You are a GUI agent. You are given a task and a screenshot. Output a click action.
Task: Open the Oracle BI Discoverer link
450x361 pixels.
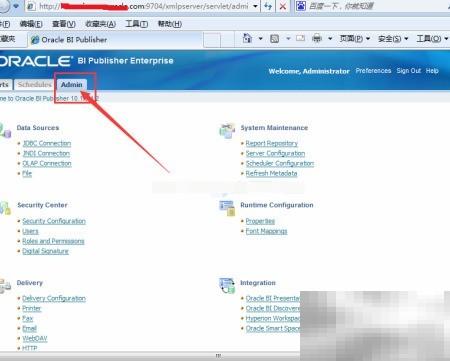coord(273,308)
